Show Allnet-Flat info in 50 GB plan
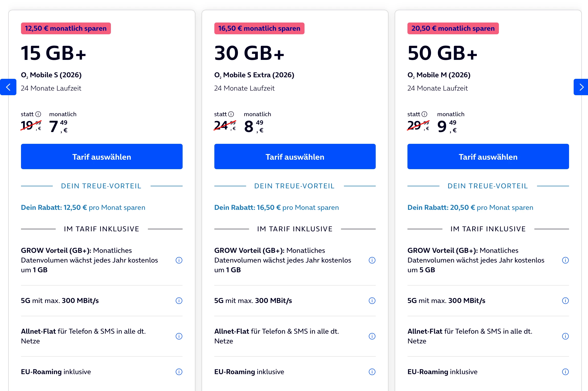This screenshot has height=391, width=588. pyautogui.click(x=565, y=336)
